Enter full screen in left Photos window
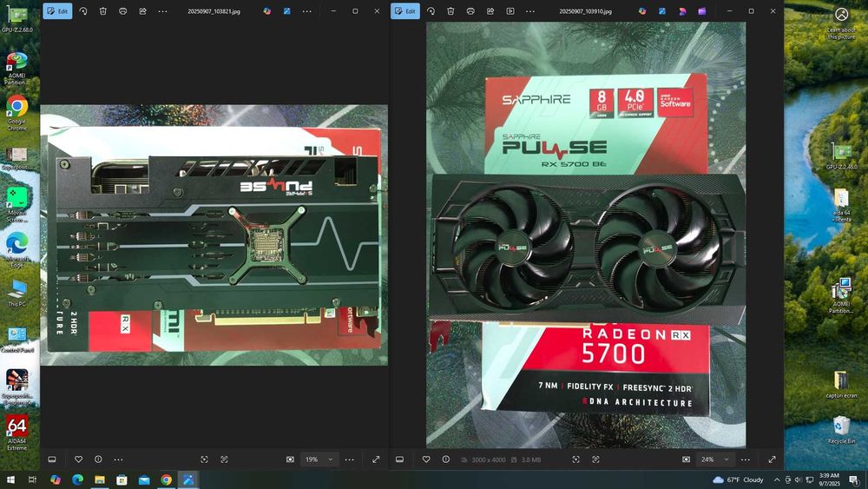Screen dimensions: 868x489 376,459
